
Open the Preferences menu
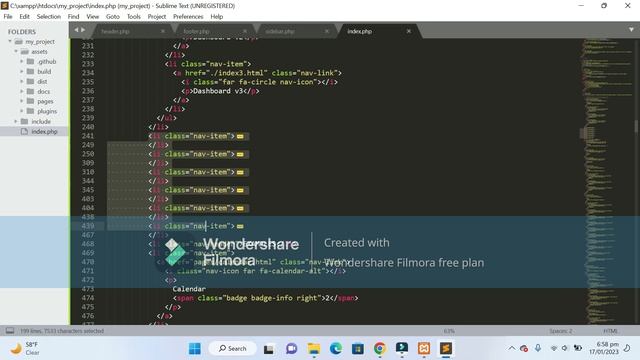pyautogui.click(x=188, y=16)
